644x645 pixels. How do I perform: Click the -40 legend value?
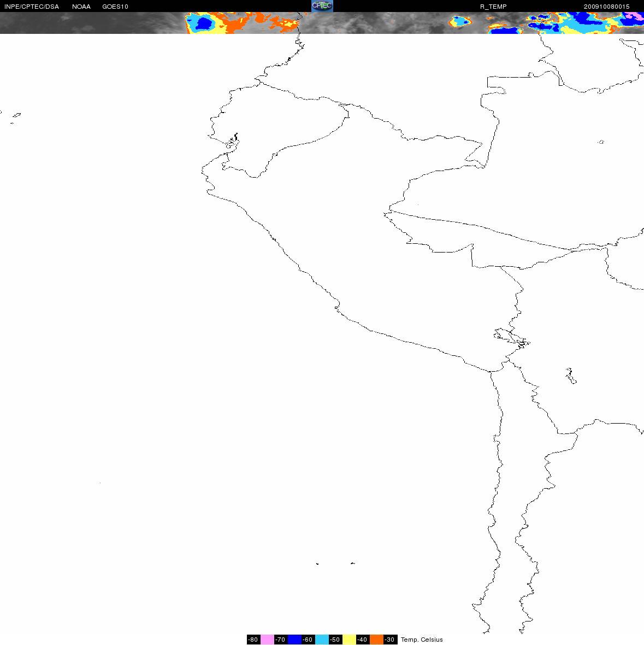[x=363, y=640]
